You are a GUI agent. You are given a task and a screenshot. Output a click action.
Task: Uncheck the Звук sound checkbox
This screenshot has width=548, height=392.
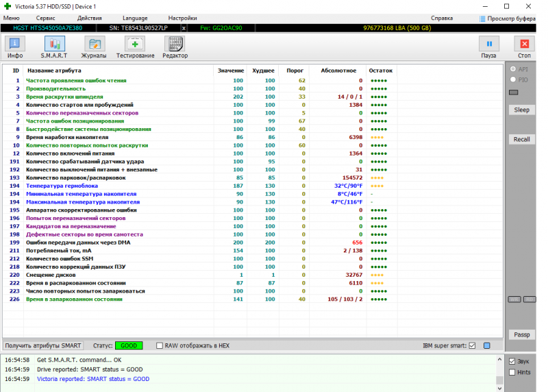tap(512, 362)
